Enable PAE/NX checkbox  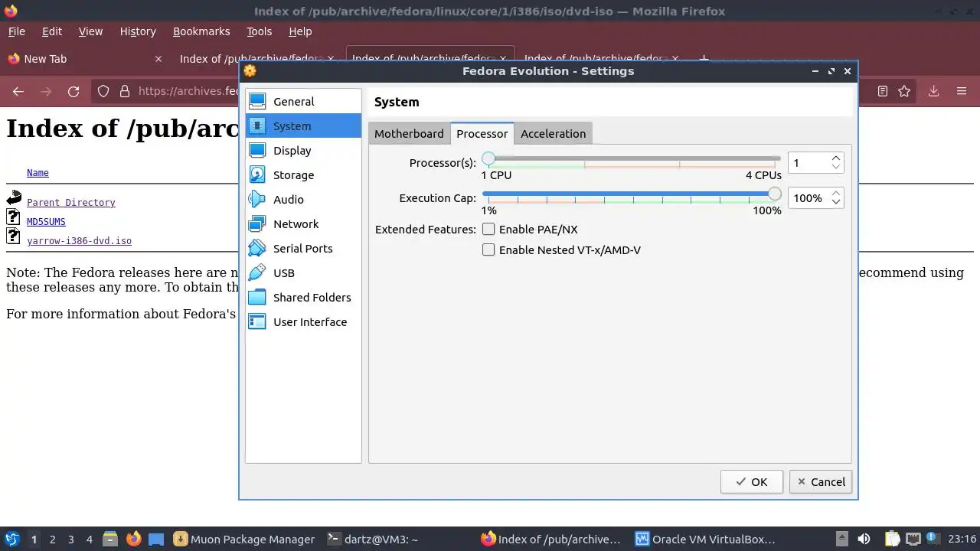(488, 229)
